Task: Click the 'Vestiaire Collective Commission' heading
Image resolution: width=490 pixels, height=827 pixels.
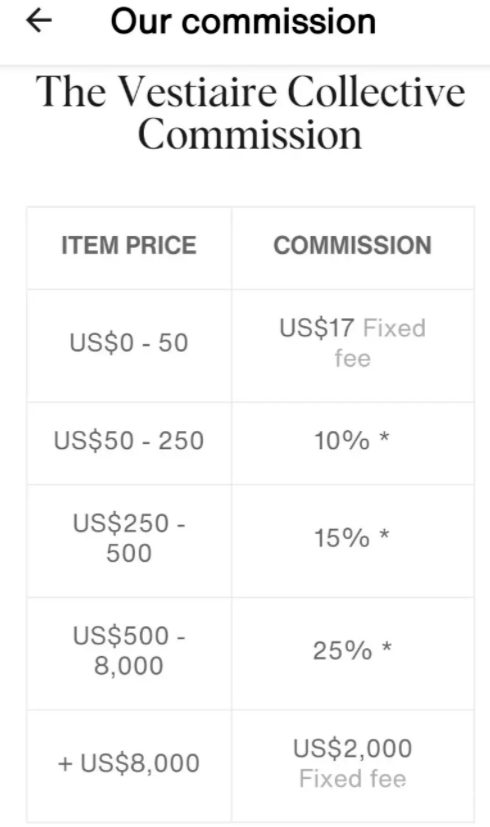Action: pos(251,113)
